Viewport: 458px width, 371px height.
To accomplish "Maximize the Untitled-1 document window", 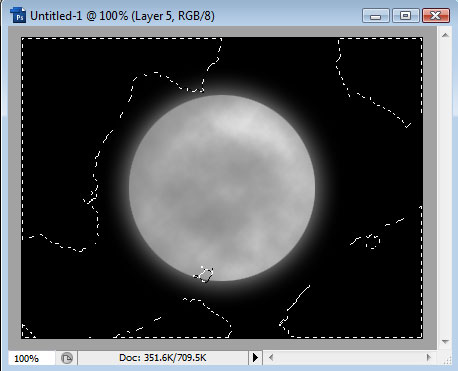I will tap(406, 16).
